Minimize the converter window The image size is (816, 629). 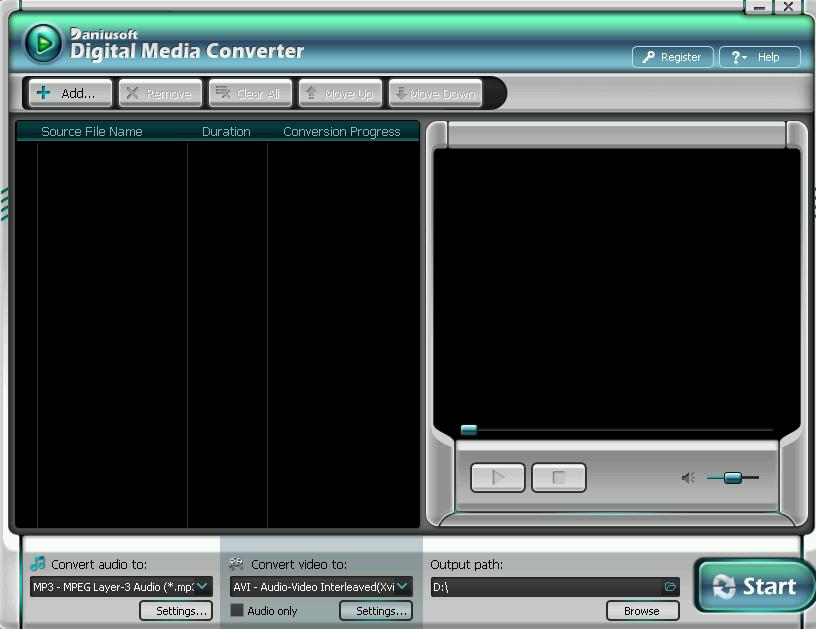pyautogui.click(x=759, y=7)
